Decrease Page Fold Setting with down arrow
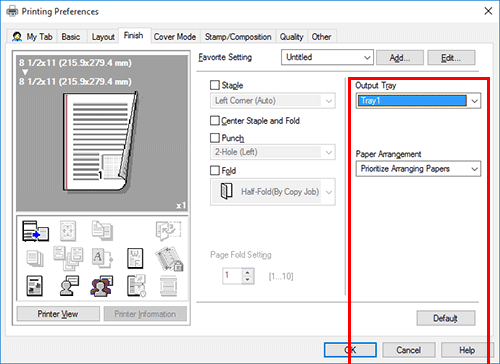500x364 pixels. [247, 280]
